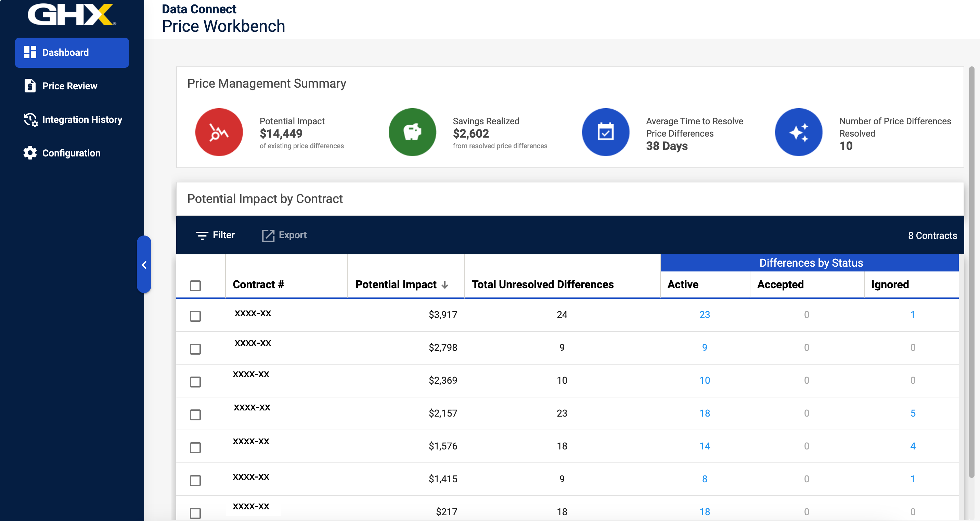Sort by Potential Impact arrow
Screen dimensions: 980x521
445,285
